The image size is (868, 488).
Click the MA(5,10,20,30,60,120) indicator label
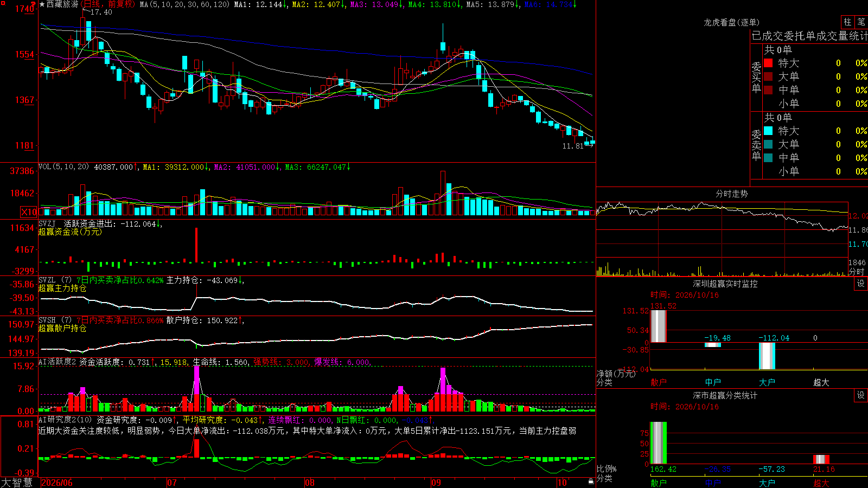click(x=184, y=4)
